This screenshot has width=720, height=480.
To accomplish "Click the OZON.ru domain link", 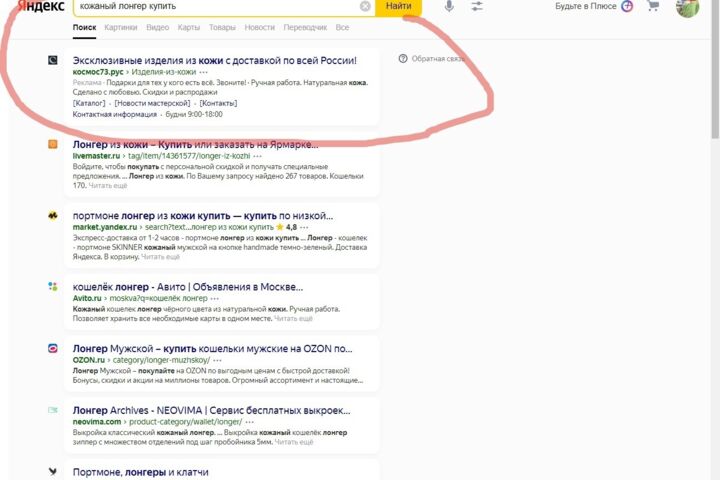I will (x=89, y=360).
